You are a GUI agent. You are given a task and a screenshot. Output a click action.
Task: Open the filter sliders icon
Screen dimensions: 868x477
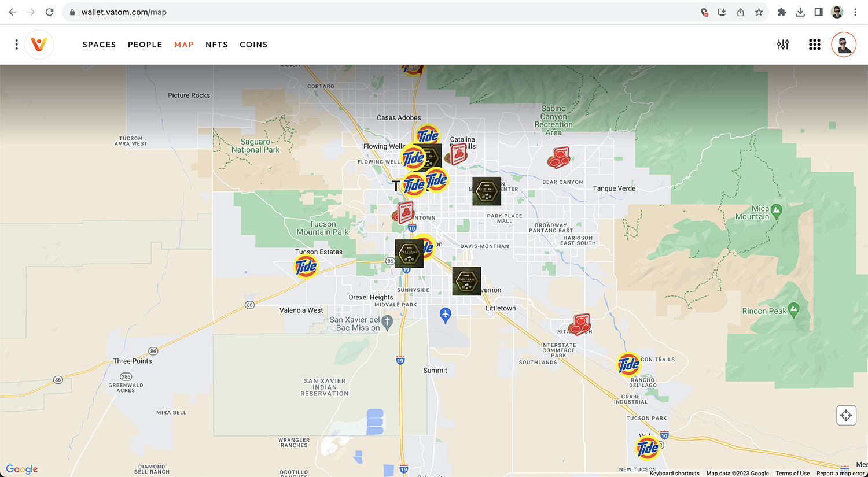coord(783,45)
